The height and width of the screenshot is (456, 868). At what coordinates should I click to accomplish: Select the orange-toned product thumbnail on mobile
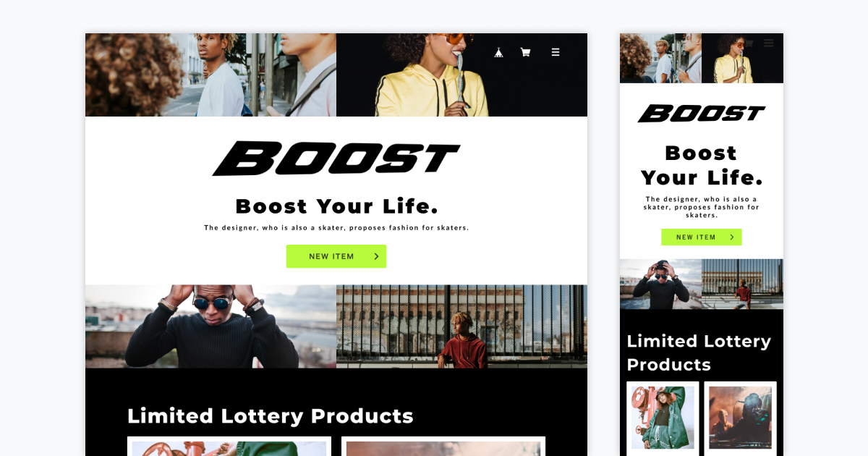coord(740,418)
